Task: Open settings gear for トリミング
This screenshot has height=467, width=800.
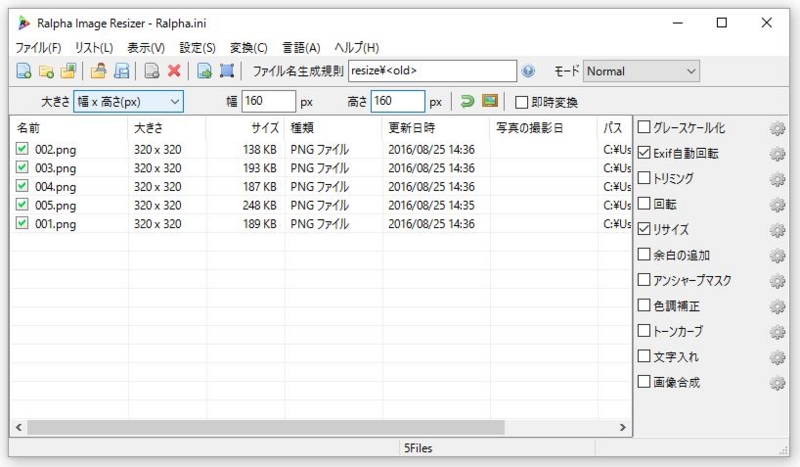Action: [778, 180]
